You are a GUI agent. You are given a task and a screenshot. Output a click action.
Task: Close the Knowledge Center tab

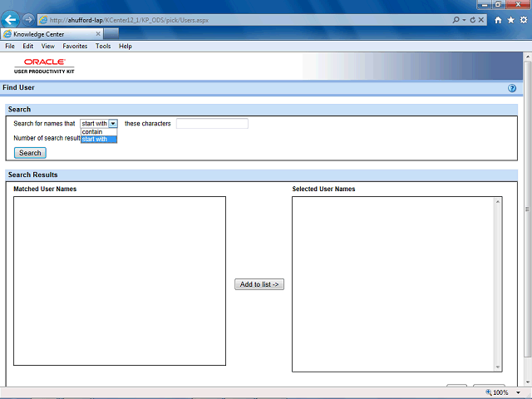coord(98,34)
